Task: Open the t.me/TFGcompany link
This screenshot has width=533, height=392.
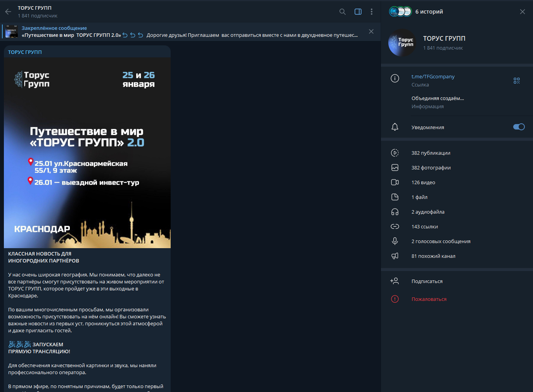Action: coord(433,76)
